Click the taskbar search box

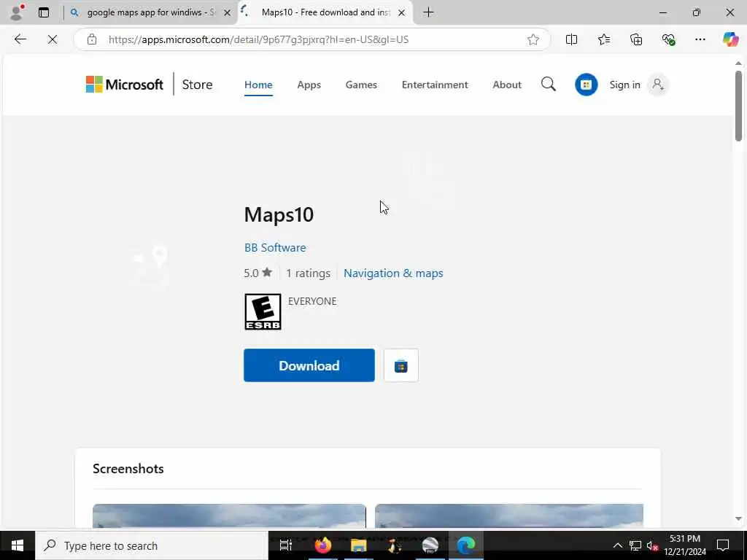(x=152, y=545)
